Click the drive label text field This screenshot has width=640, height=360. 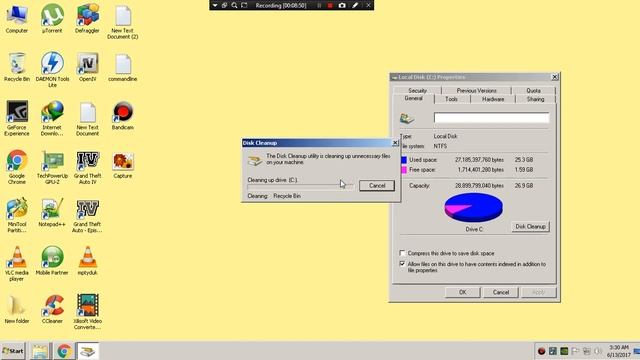(491, 118)
